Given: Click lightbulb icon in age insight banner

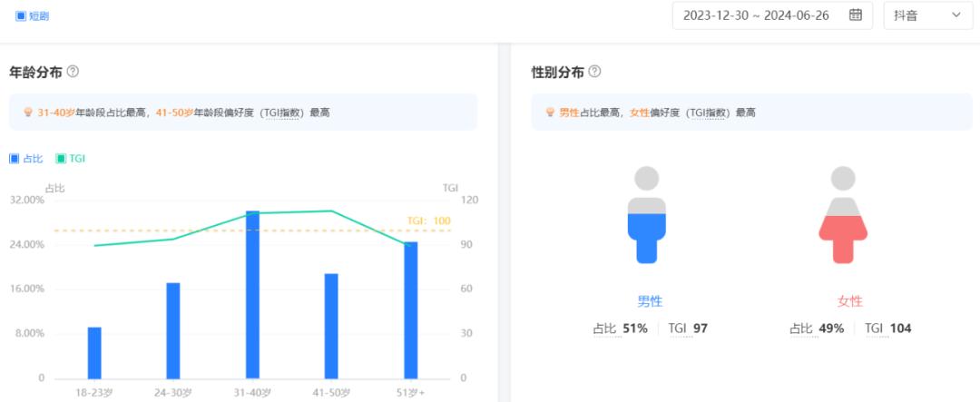Looking at the screenshot, I should [x=27, y=113].
